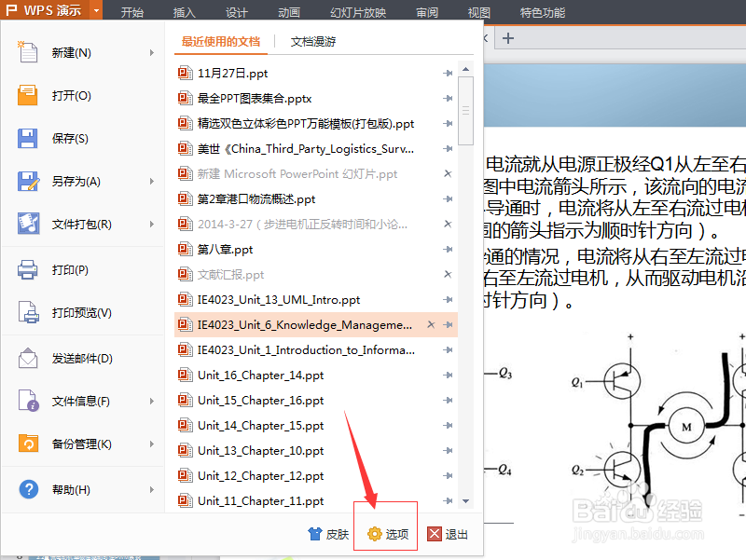Open the 开始 ribbon tab
Viewport: 746px width, 560px height.
tap(131, 12)
